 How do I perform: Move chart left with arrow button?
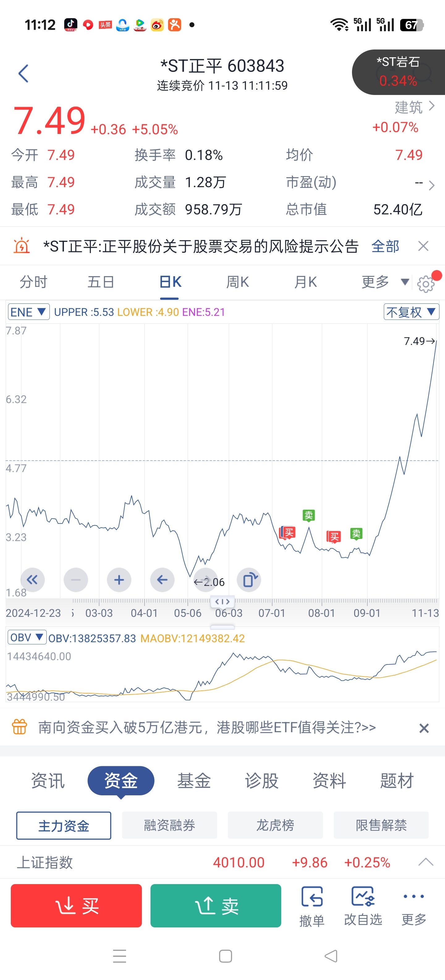pos(162,580)
